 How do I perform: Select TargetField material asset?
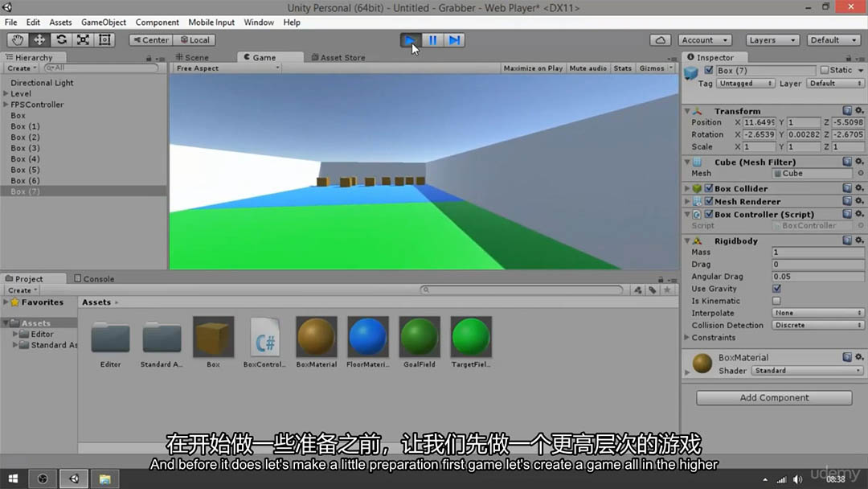pos(470,343)
